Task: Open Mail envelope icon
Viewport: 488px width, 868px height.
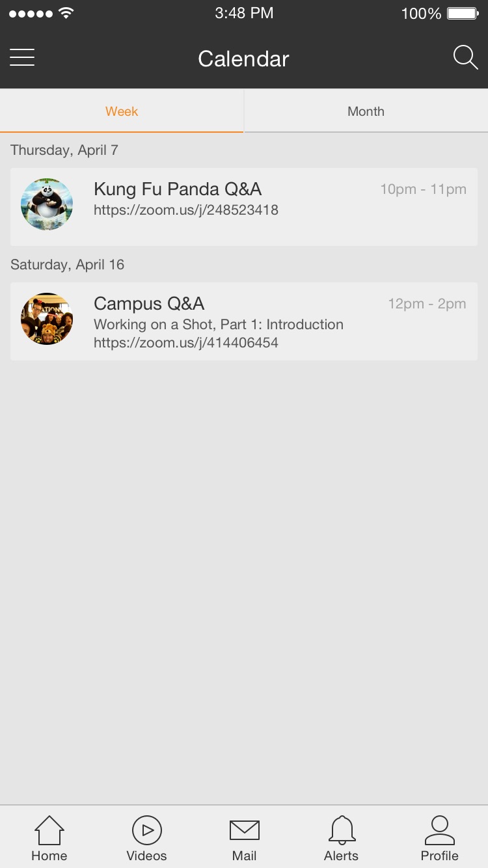Action: pos(245,830)
